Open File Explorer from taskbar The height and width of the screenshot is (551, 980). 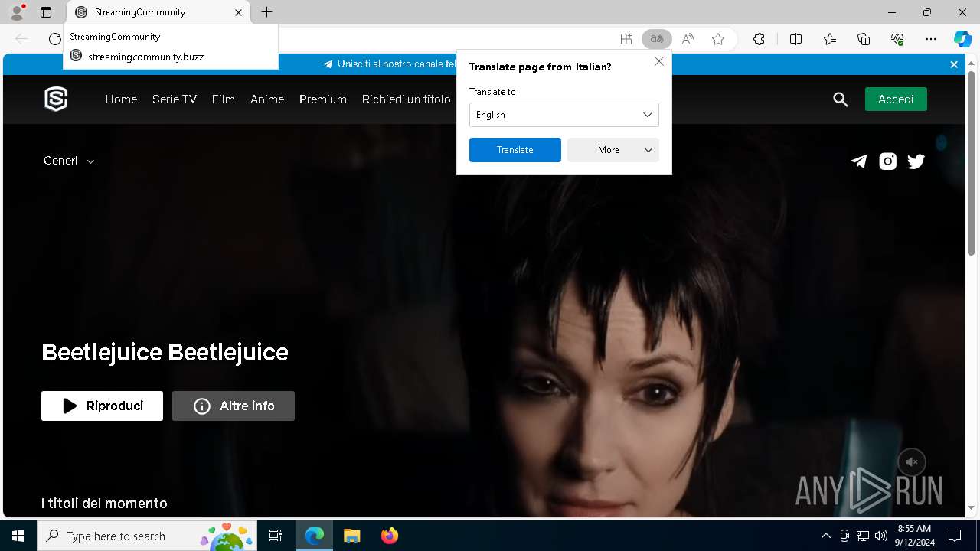(x=351, y=536)
